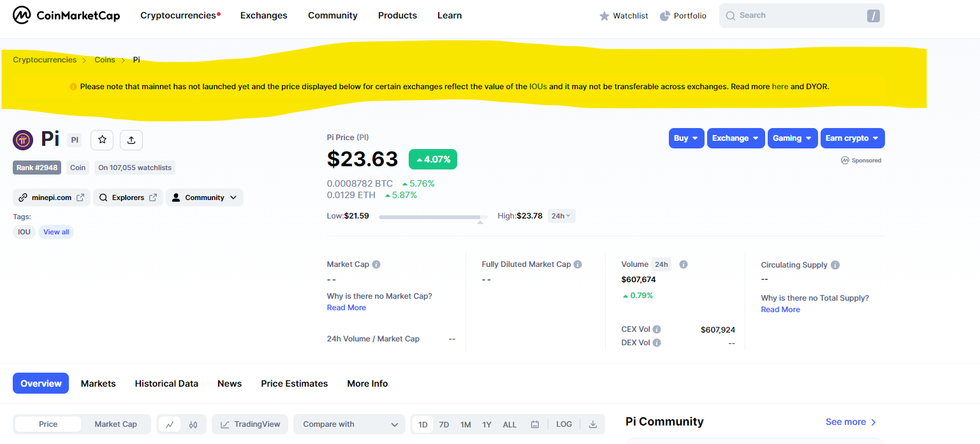Click the Sponsored label icon
The width and height of the screenshot is (980, 444).
tap(845, 161)
